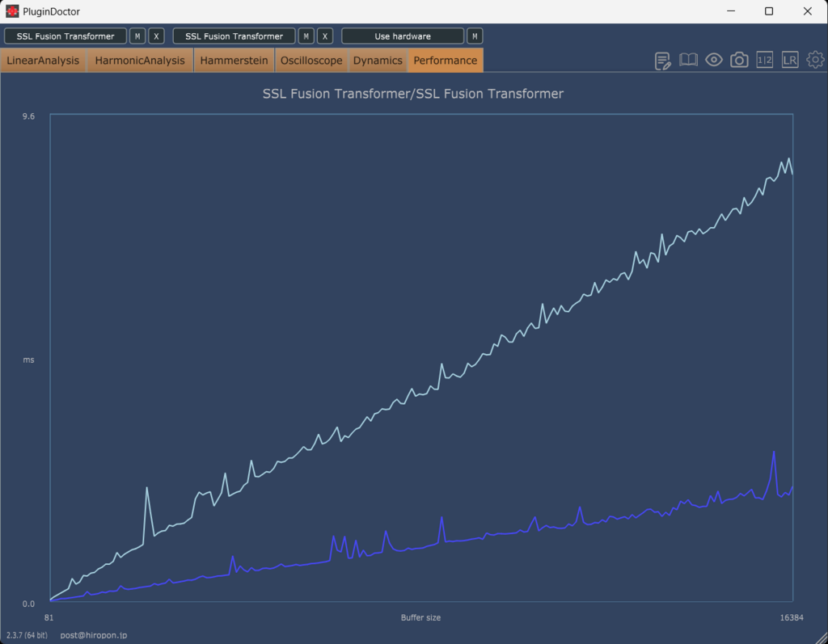Toggle the eye visibility icon
828x644 pixels.
714,60
